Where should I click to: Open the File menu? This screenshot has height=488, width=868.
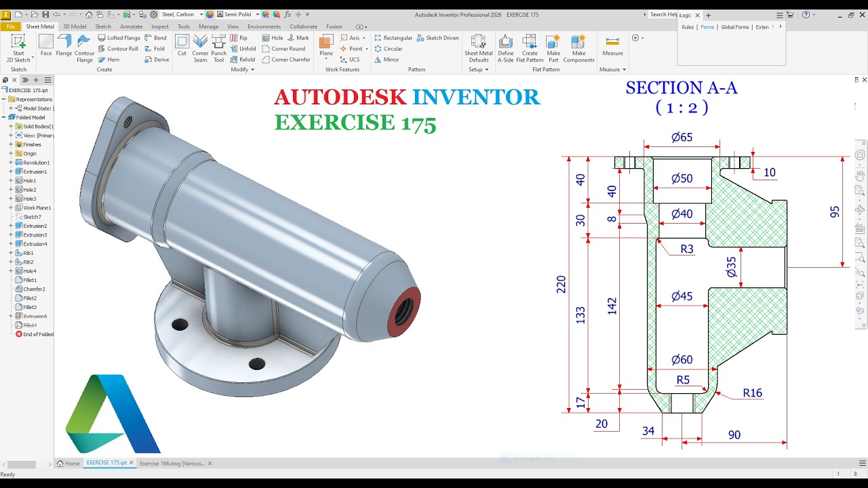point(10,26)
